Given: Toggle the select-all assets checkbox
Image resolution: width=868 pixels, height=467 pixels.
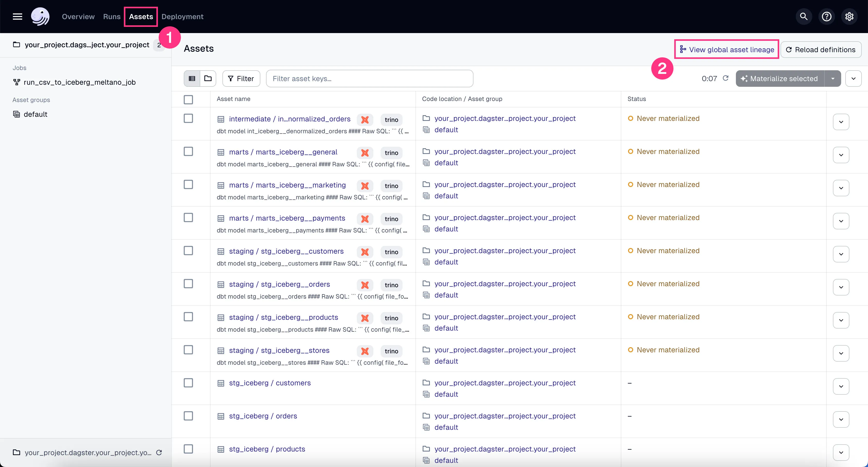Looking at the screenshot, I should click(188, 99).
